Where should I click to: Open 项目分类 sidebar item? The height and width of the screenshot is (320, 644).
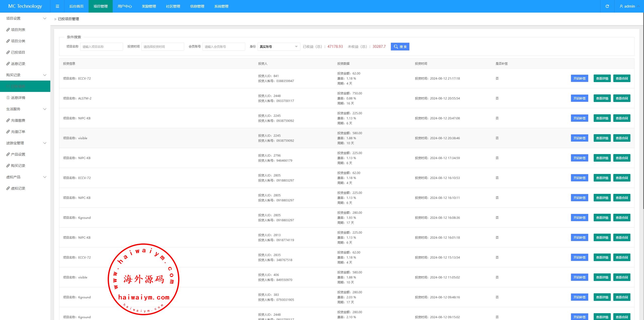click(x=18, y=41)
